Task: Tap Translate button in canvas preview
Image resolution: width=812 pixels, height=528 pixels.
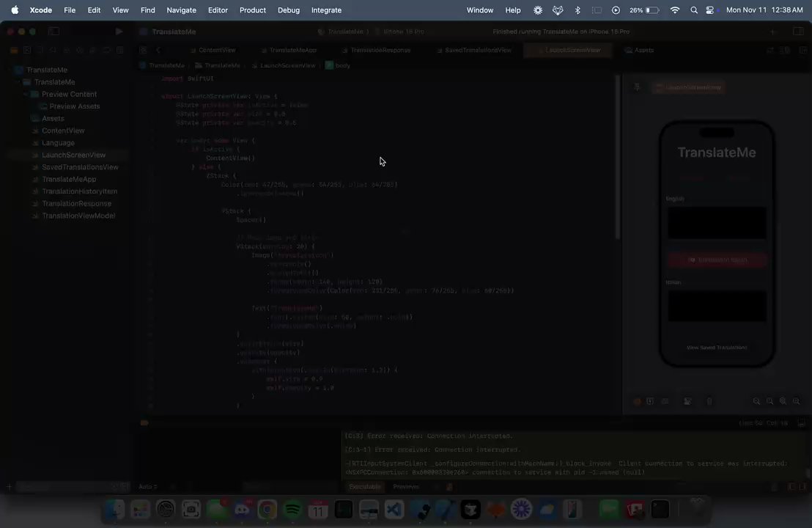Action: point(717,260)
